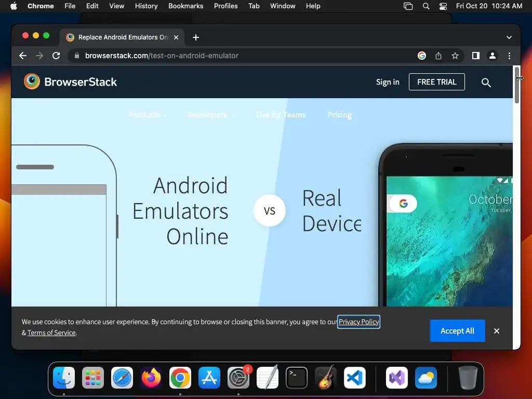Reload the page with the refresh icon
Screen dimensions: 532x399
click(x=56, y=56)
